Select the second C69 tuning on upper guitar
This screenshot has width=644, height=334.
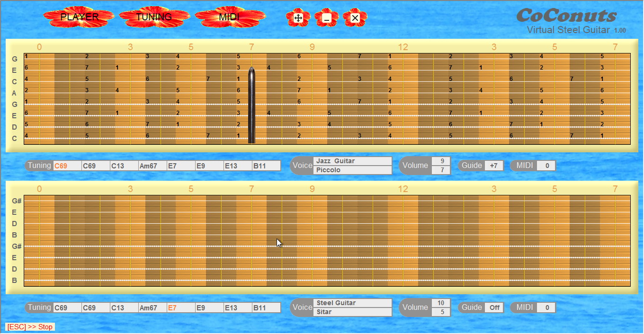point(96,166)
